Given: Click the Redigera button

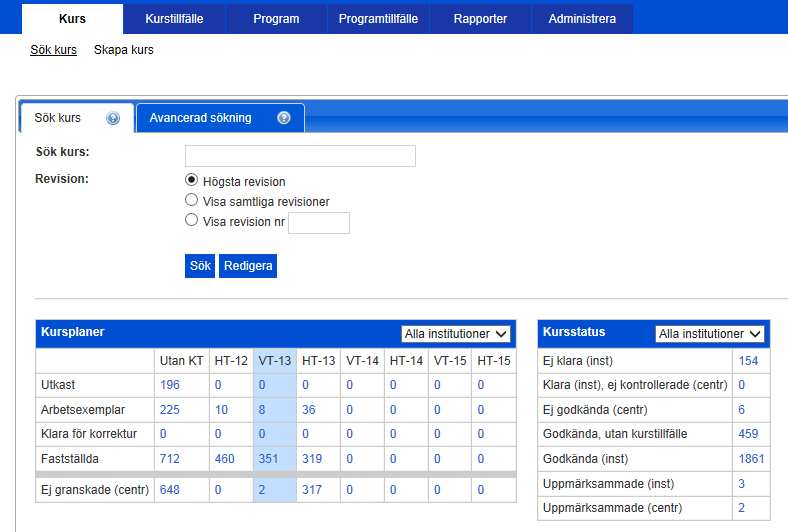Looking at the screenshot, I should coord(248,266).
